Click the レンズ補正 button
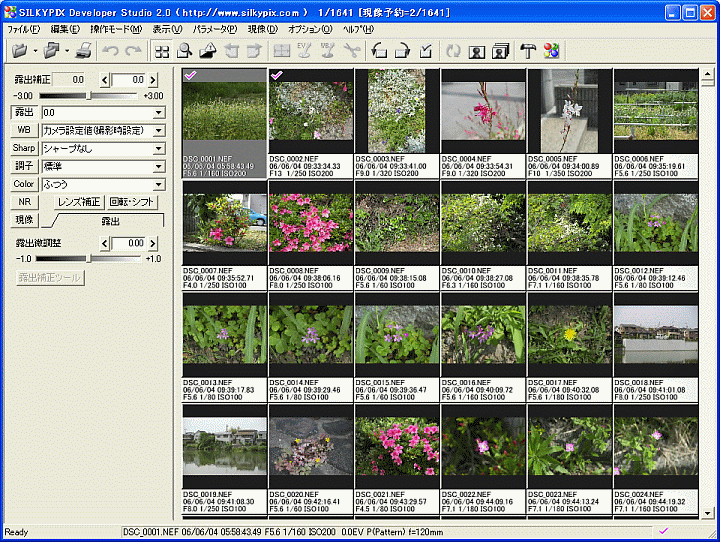 (79, 201)
